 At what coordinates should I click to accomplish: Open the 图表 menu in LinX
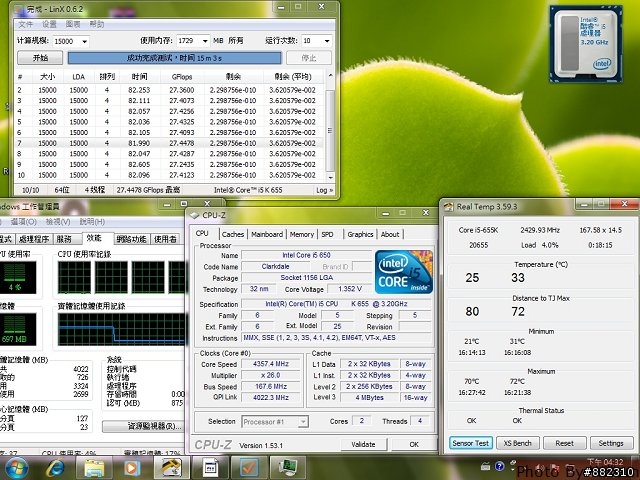73,24
